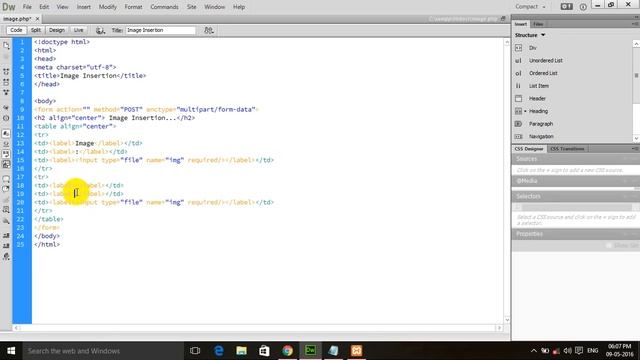Screen dimensions: 640x360
Task: Click the Remove Comment icon
Action: [x=6, y=189]
